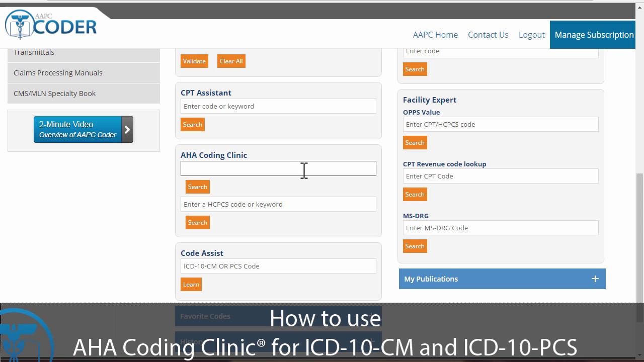
Task: Focus the CPT Assistant search field
Action: 278,106
